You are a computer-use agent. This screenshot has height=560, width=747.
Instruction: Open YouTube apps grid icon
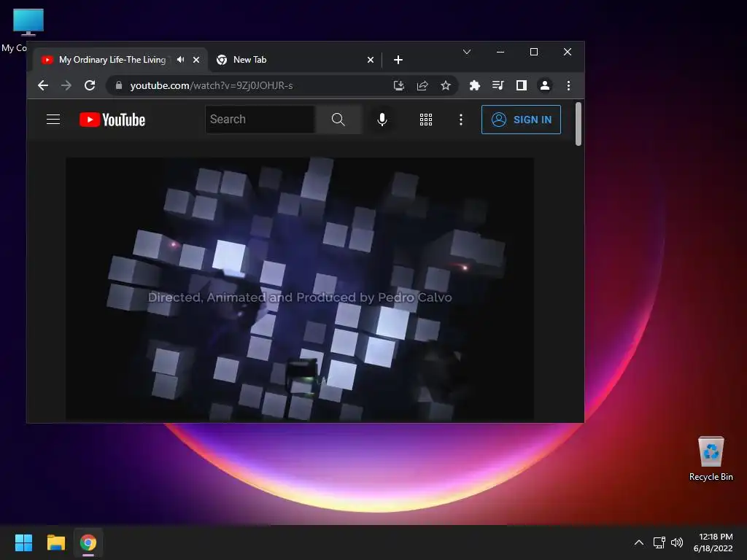point(426,120)
